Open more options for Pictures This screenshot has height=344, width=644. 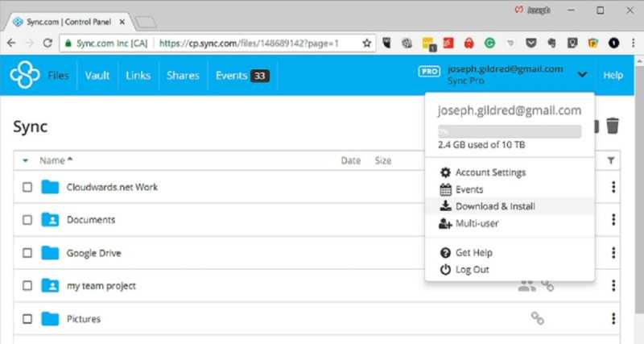coord(613,318)
